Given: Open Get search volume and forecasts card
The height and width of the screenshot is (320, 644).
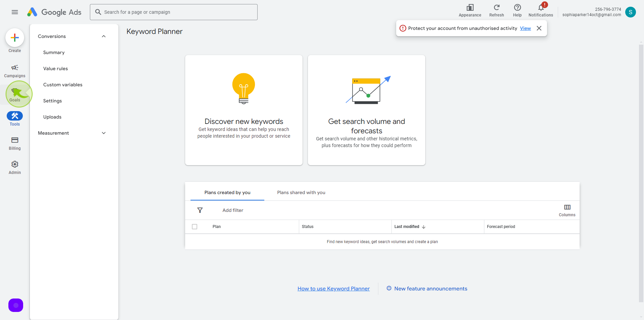Looking at the screenshot, I should (x=367, y=110).
